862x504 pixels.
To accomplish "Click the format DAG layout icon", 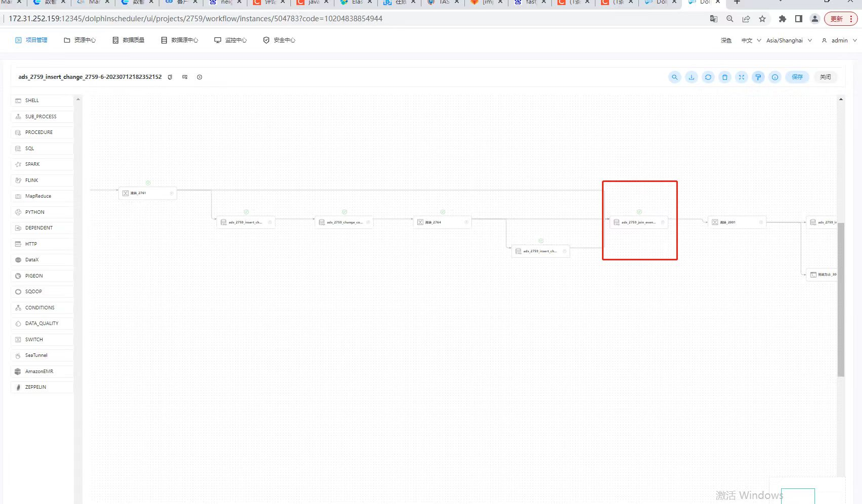I will click(x=758, y=77).
